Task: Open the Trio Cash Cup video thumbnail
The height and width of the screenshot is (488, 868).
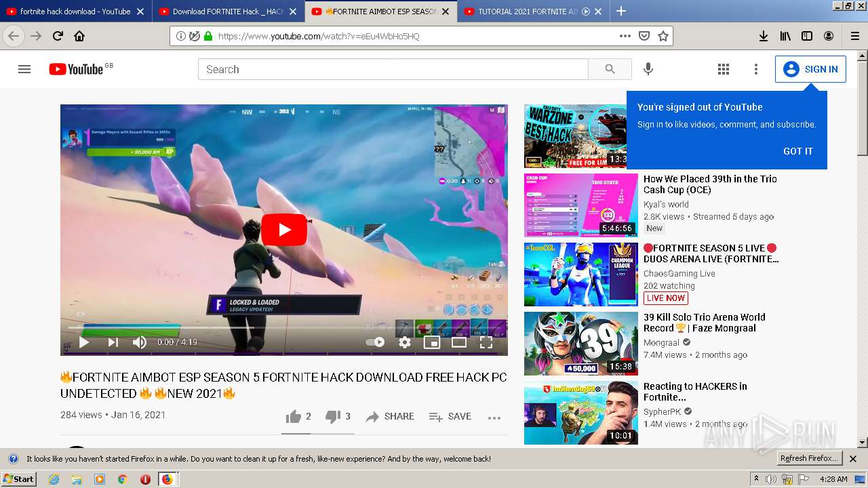Action: click(581, 205)
